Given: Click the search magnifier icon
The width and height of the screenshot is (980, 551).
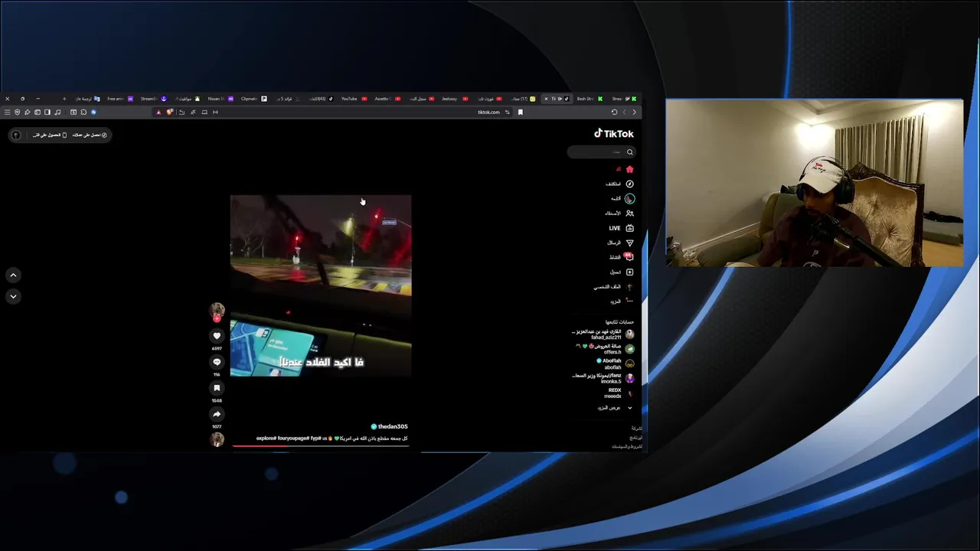Looking at the screenshot, I should [630, 152].
